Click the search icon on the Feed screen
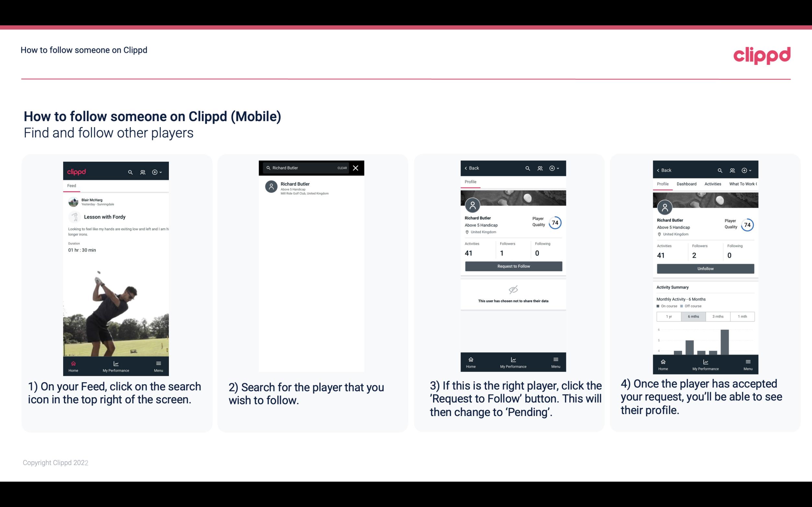The height and width of the screenshot is (507, 812). tap(130, 172)
